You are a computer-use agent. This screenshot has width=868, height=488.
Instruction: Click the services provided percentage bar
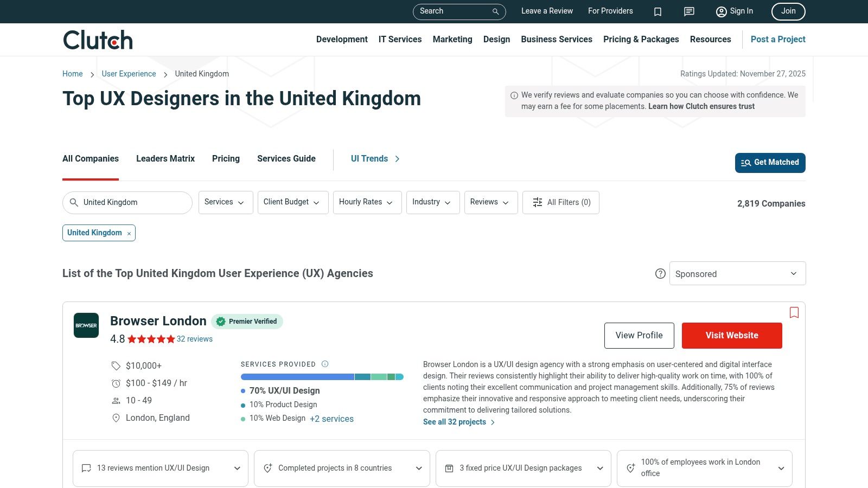[x=322, y=377]
